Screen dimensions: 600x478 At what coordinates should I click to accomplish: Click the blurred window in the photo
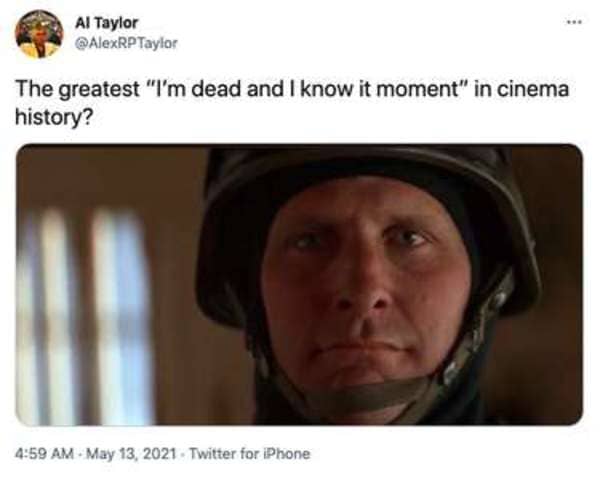(82, 318)
